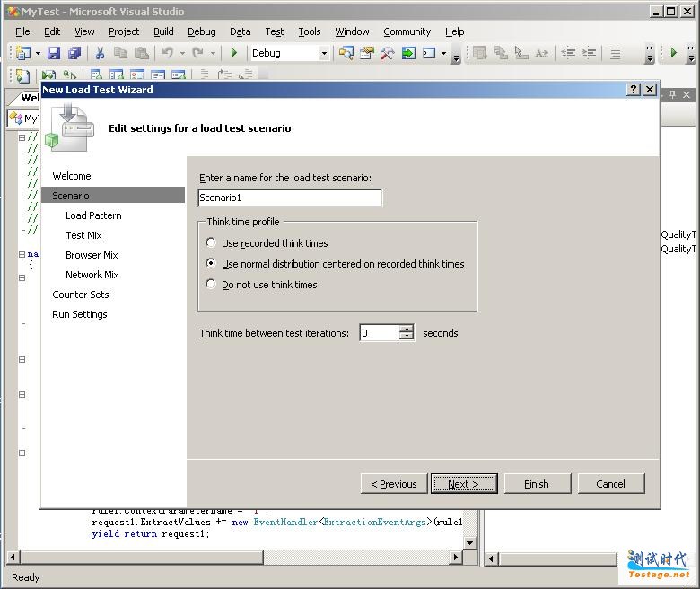Click the Cut scissors icon
The height and width of the screenshot is (589, 700).
[100, 54]
